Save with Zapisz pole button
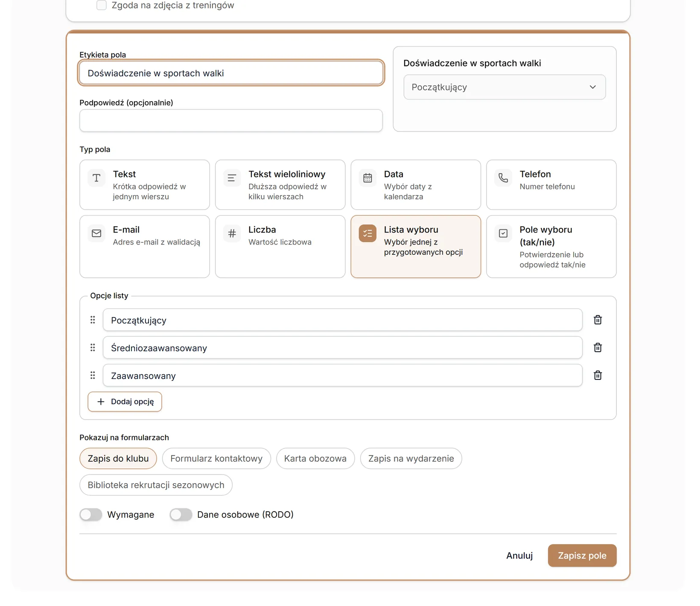The width and height of the screenshot is (700, 606). click(x=582, y=556)
